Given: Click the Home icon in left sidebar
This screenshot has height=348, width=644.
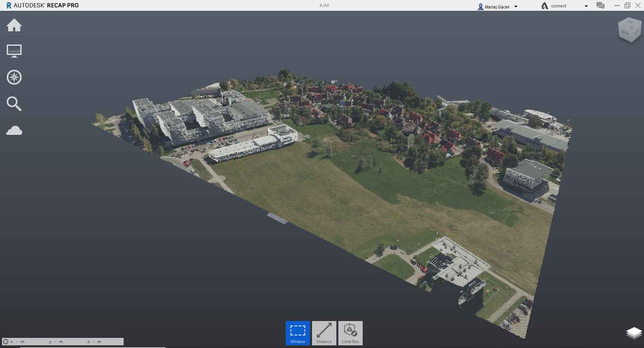Looking at the screenshot, I should 14,25.
